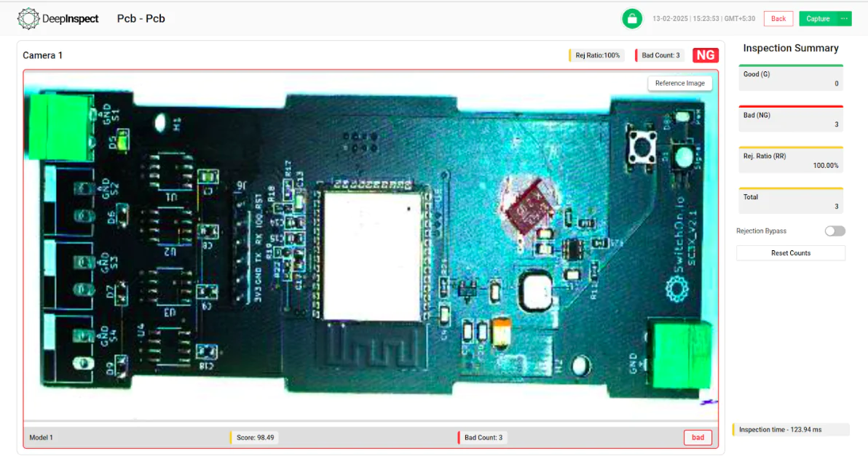Image resolution: width=868 pixels, height=459 pixels.
Task: Toggle the Rejection Bypass switch
Action: [835, 231]
